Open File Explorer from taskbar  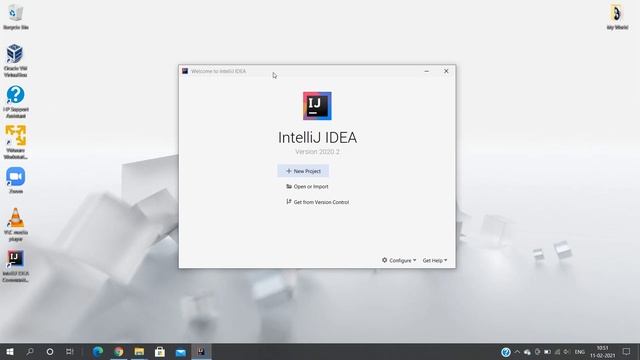(139, 351)
